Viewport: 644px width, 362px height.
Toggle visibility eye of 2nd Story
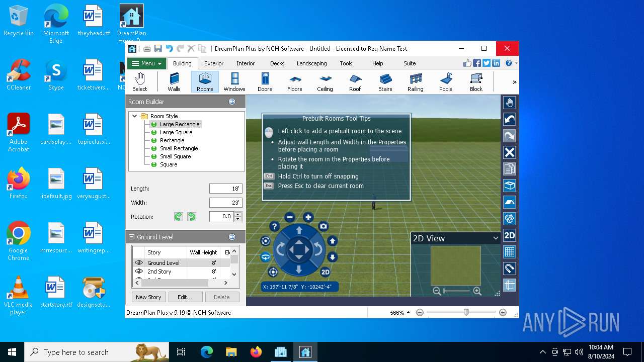tap(139, 271)
